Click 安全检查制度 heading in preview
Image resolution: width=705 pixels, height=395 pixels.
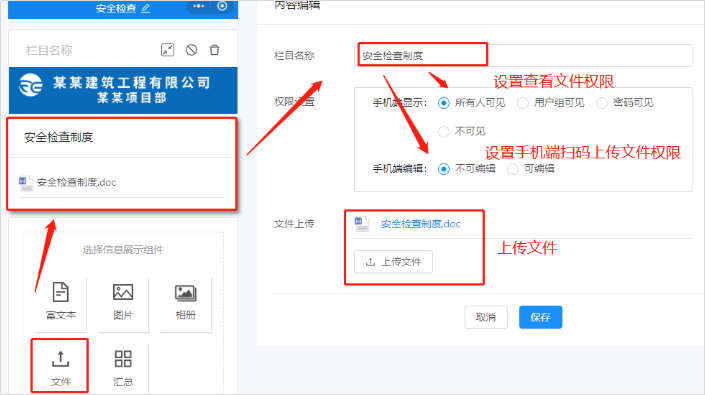58,137
